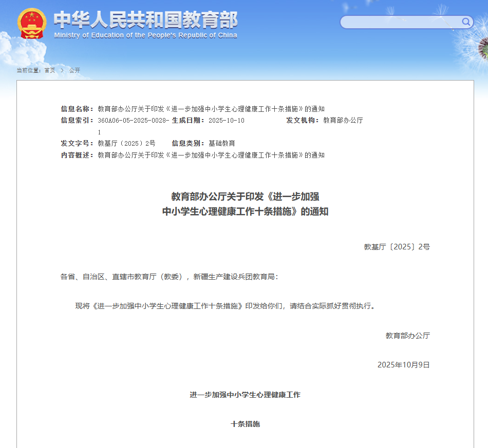Open 首页 in the breadcrumb

coord(50,70)
